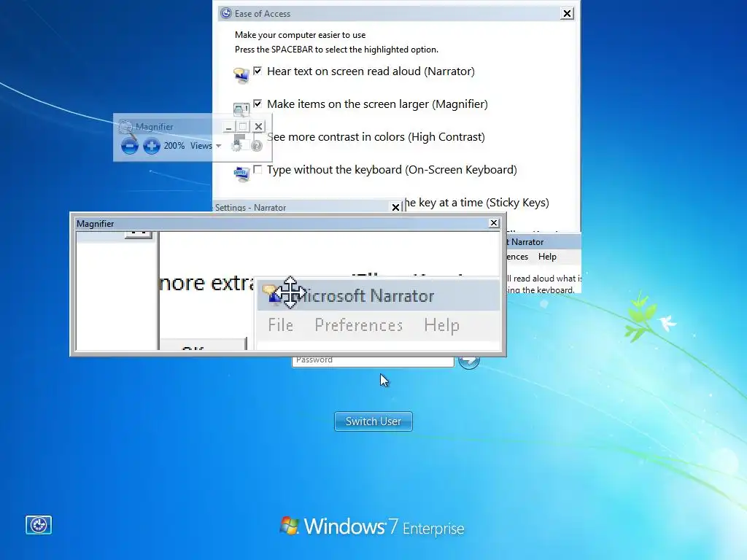Click the 200% zoom level text
This screenshot has width=747, height=560.
[174, 146]
